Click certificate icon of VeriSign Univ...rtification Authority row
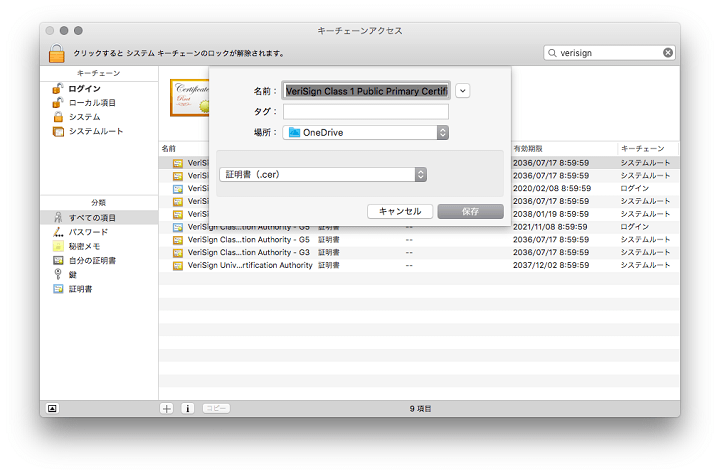 [x=178, y=265]
